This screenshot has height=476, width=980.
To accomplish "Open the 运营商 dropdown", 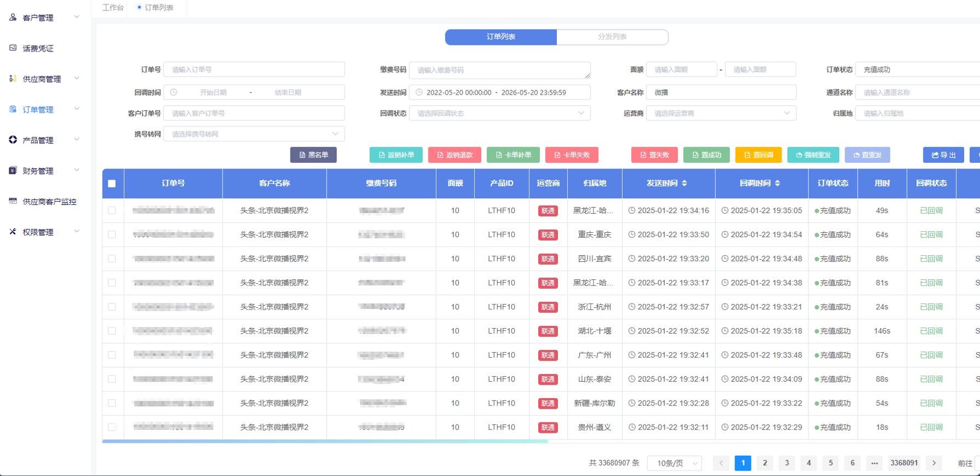I will [721, 113].
